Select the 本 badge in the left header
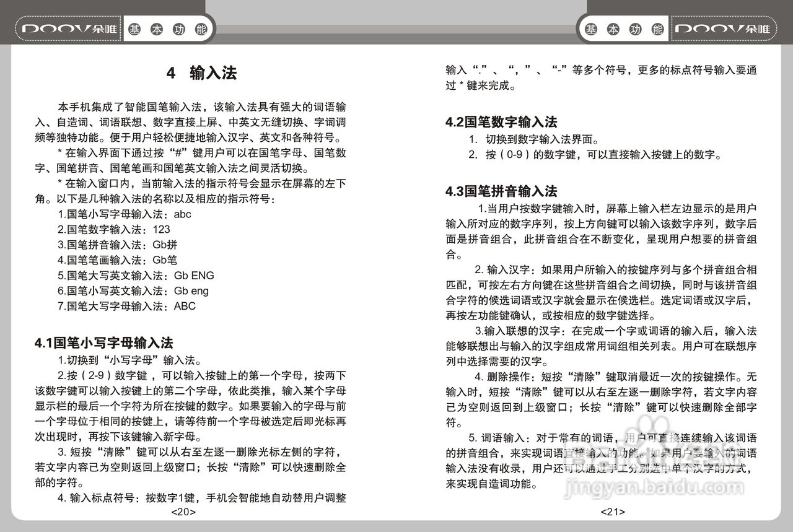This screenshot has width=793, height=532. (x=157, y=28)
